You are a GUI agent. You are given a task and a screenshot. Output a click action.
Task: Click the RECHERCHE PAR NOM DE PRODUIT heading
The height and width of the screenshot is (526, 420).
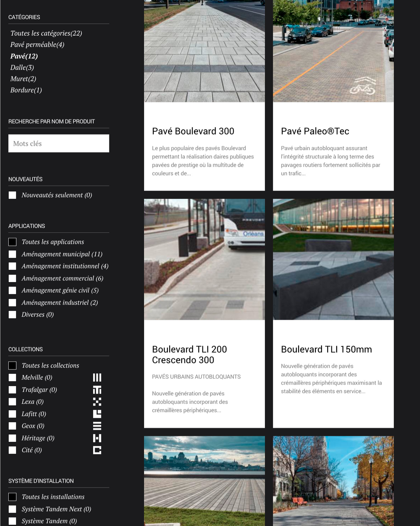52,121
